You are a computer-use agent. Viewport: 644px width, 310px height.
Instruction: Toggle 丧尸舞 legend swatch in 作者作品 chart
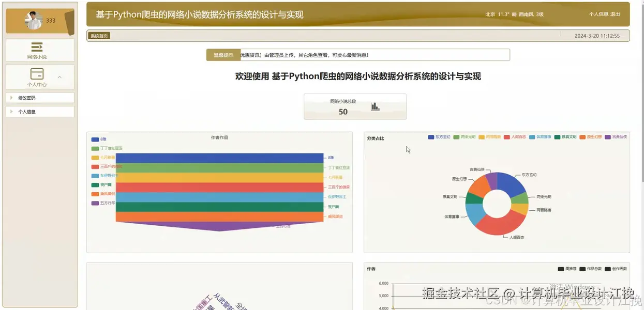(95, 185)
